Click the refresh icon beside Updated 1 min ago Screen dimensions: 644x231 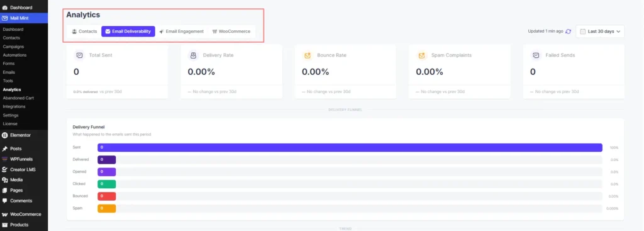tap(568, 31)
